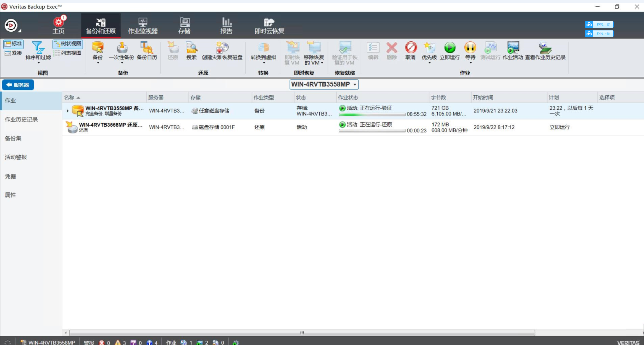
Task: Sort by the 作业状态 column header
Action: tap(382, 98)
